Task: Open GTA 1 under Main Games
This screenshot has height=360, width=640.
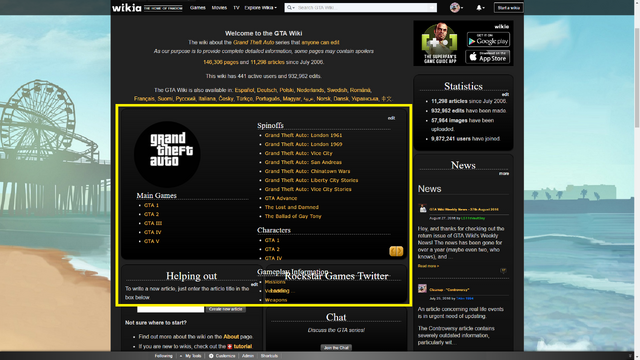Action: coord(151,205)
